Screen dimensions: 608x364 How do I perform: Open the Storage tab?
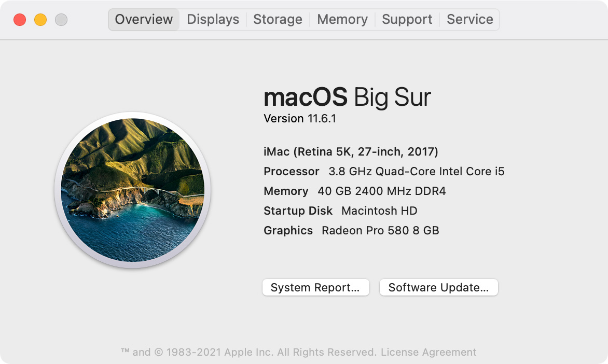[278, 19]
